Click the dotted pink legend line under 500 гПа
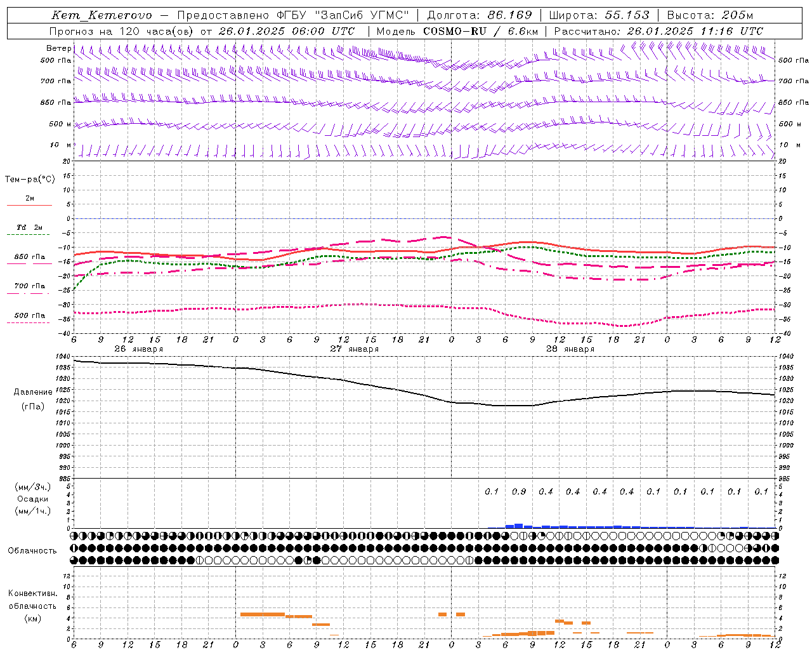This screenshot has width=812, height=650. coord(29,323)
